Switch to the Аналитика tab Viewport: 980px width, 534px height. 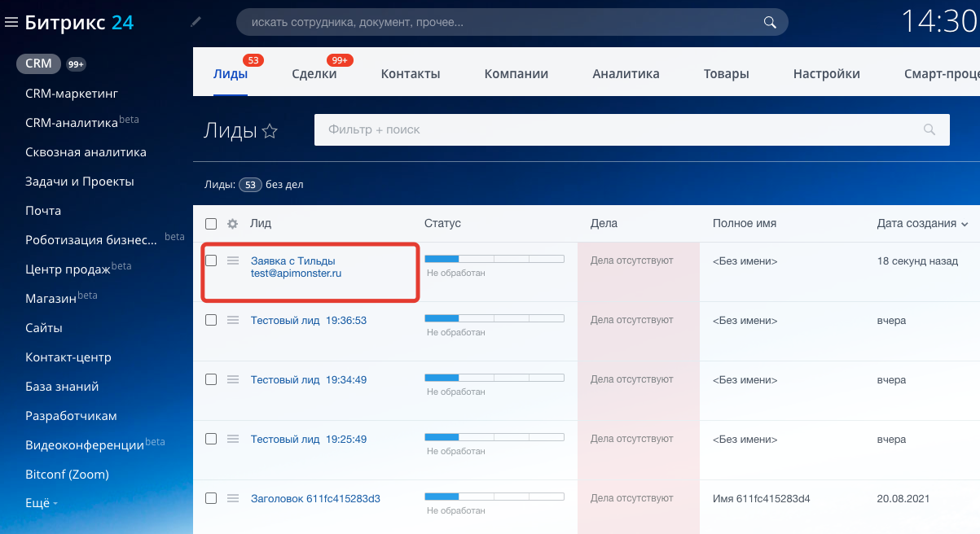coord(626,73)
